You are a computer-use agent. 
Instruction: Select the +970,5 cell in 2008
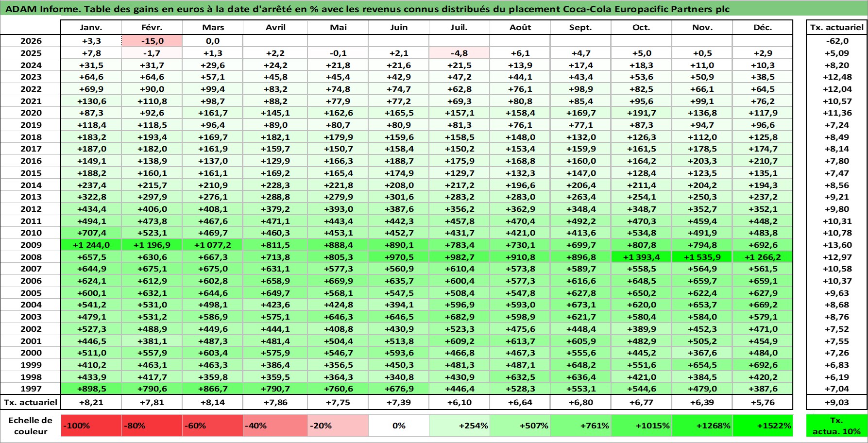pyautogui.click(x=399, y=257)
